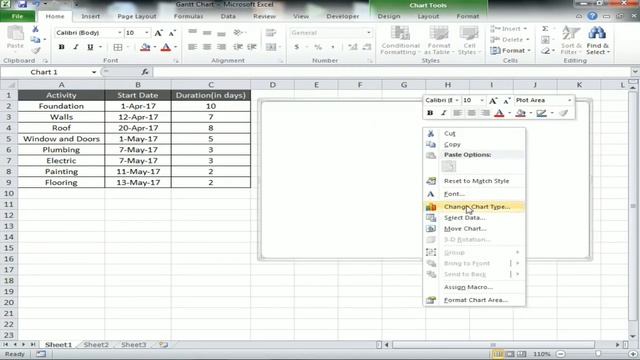The image size is (640, 360).
Task: Choose Change Chart Type... option
Action: pos(474,207)
